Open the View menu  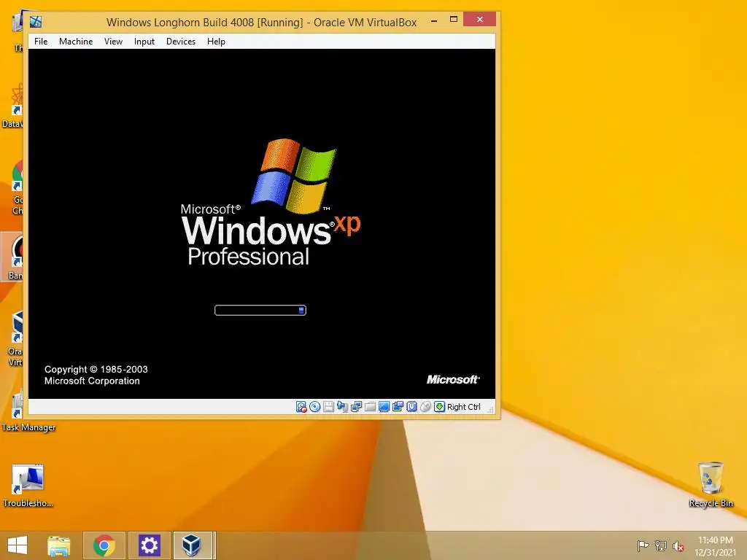pos(113,42)
